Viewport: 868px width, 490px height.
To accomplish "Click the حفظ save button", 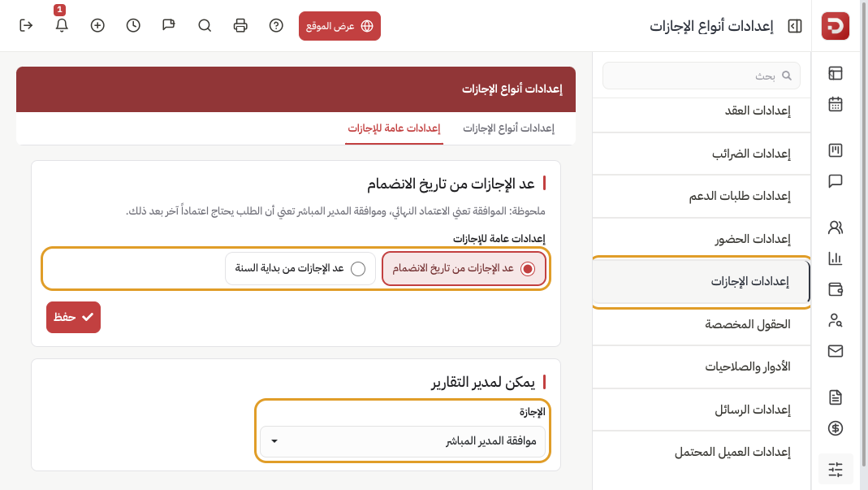I will 73,317.
